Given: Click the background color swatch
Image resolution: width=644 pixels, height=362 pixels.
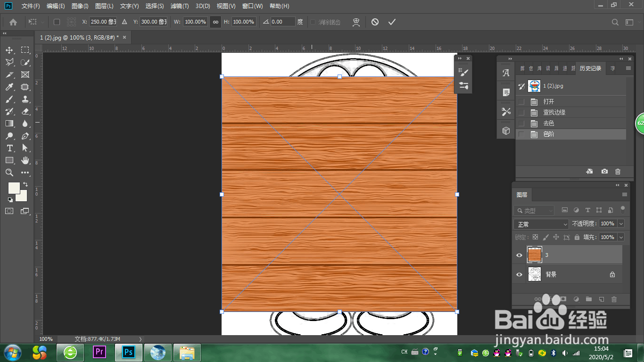Looking at the screenshot, I should tap(23, 197).
